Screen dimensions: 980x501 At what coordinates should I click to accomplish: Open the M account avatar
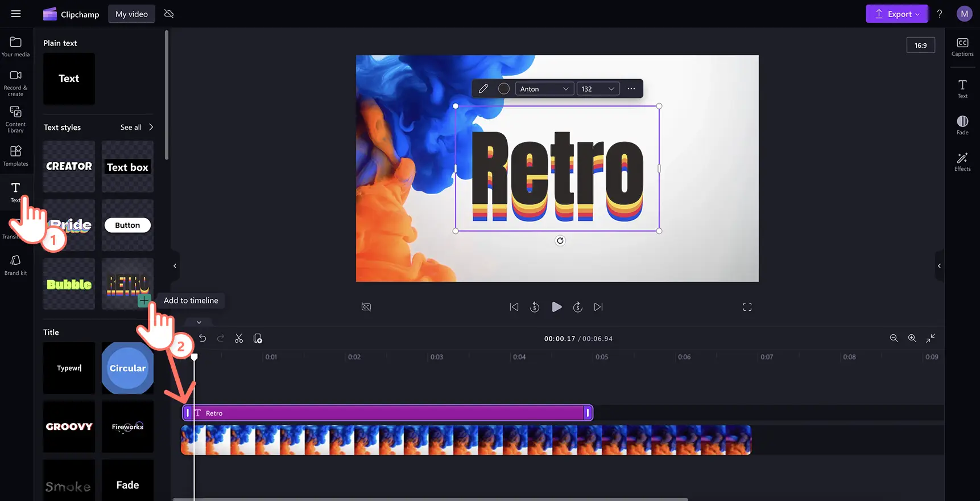(x=964, y=14)
